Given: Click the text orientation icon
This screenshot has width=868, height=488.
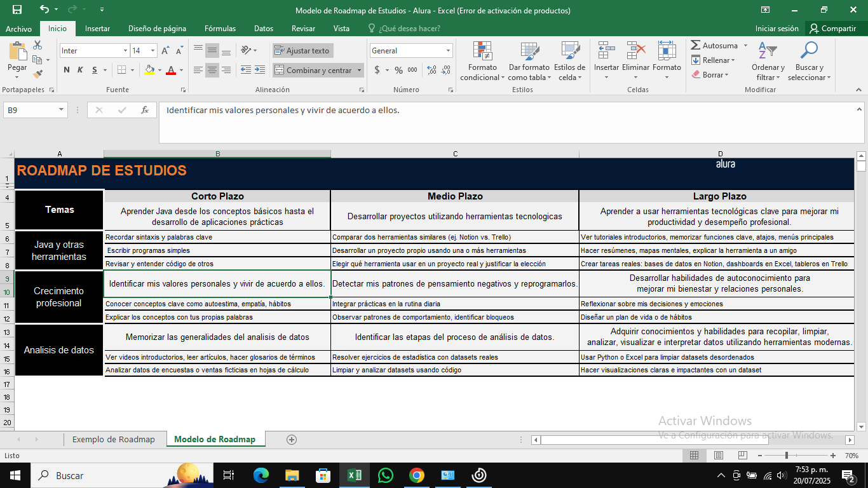Looking at the screenshot, I should tap(247, 50).
